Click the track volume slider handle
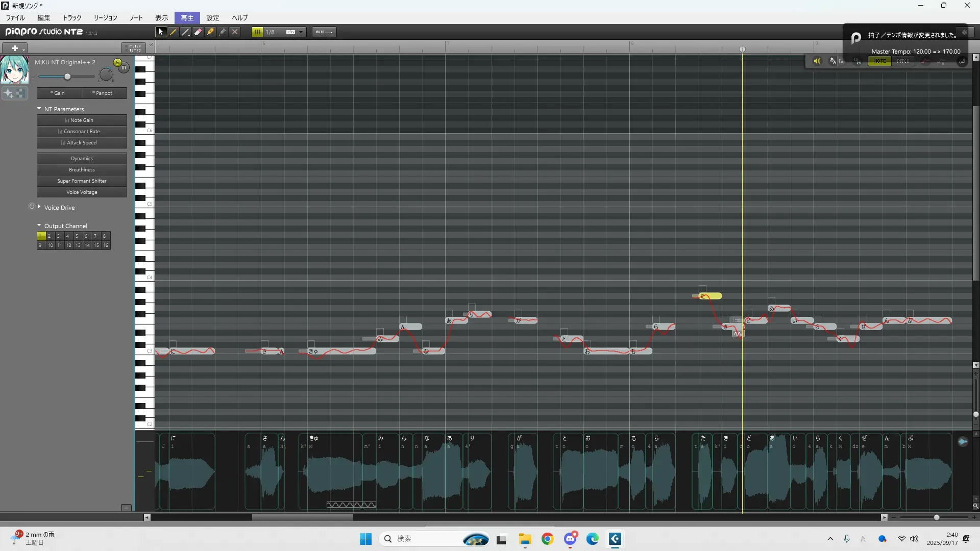980x551 pixels. tap(67, 77)
